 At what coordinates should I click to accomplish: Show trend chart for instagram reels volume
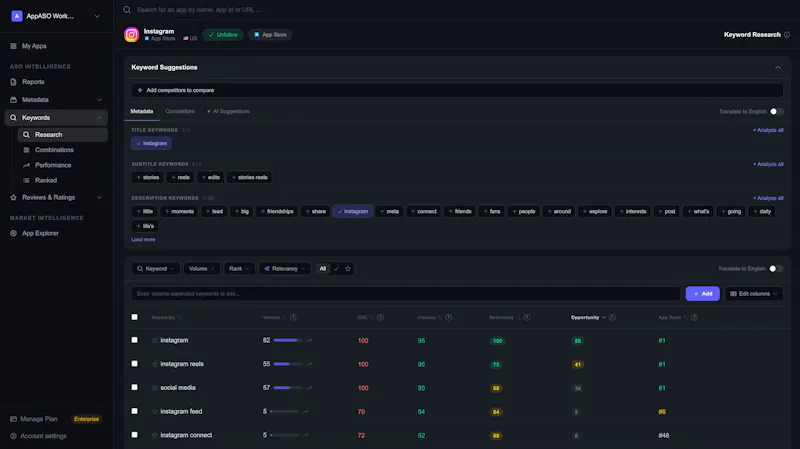[x=309, y=364]
